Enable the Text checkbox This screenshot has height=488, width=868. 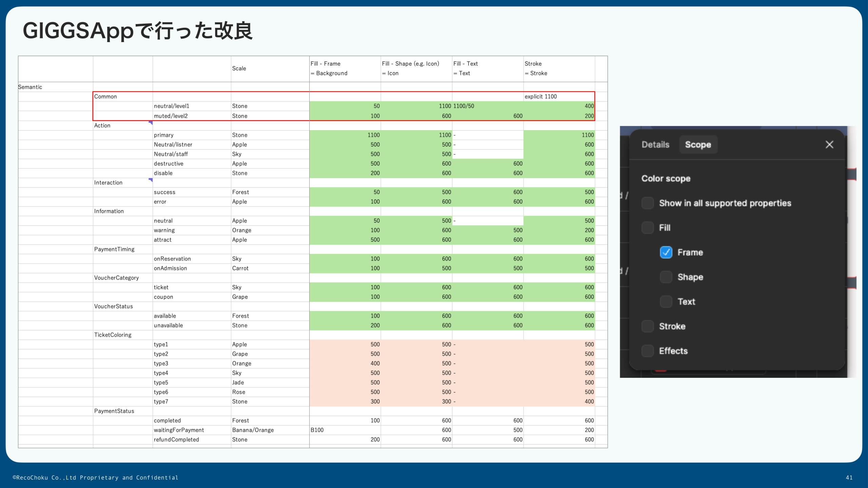666,301
